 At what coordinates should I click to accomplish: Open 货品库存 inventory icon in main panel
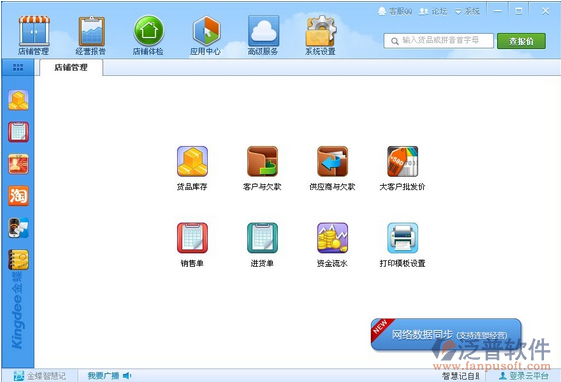click(192, 161)
